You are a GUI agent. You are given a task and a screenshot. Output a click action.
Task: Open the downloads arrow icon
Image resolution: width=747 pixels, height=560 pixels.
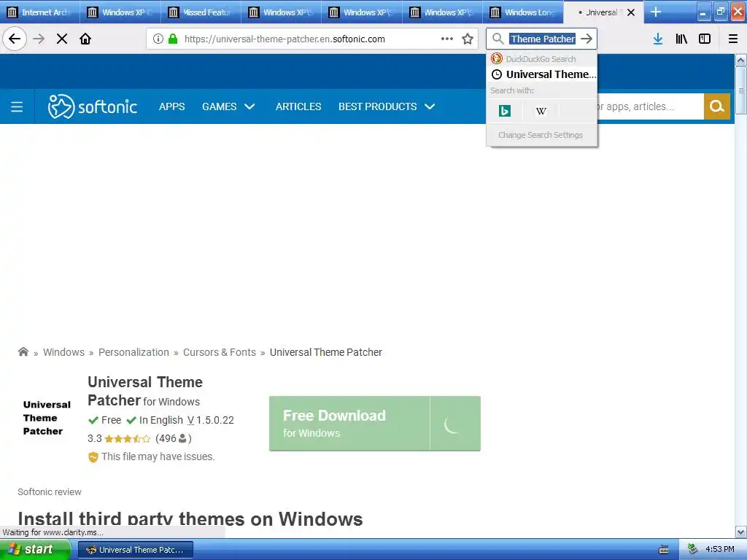tap(658, 39)
